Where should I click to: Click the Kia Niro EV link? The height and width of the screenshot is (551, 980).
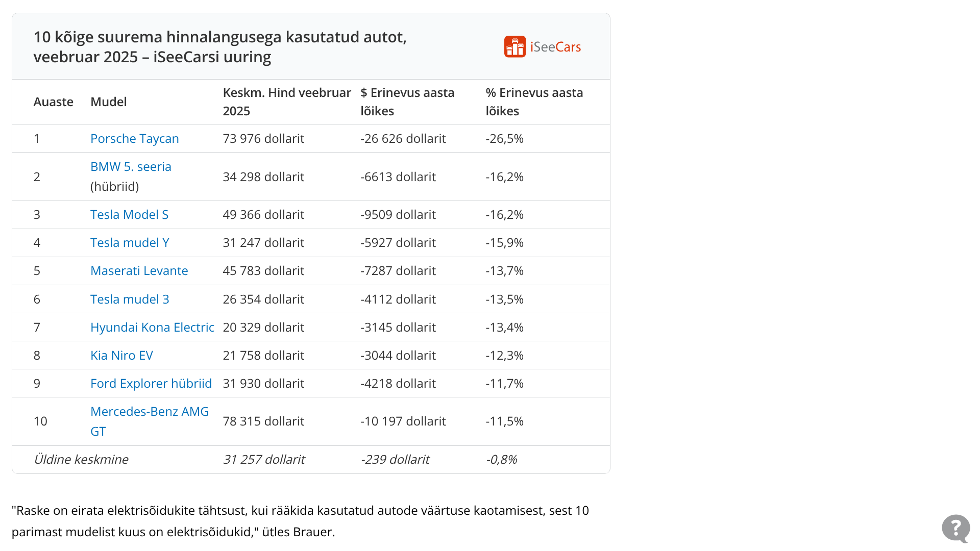tap(121, 356)
